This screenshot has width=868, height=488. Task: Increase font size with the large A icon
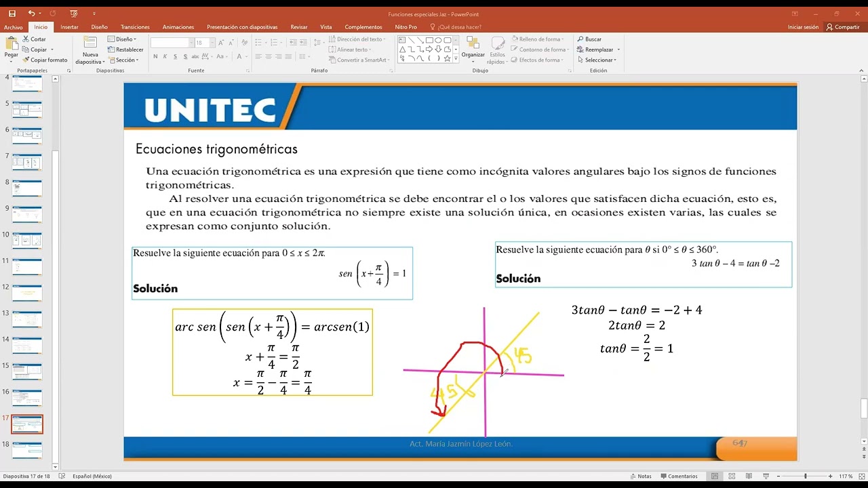tap(221, 43)
